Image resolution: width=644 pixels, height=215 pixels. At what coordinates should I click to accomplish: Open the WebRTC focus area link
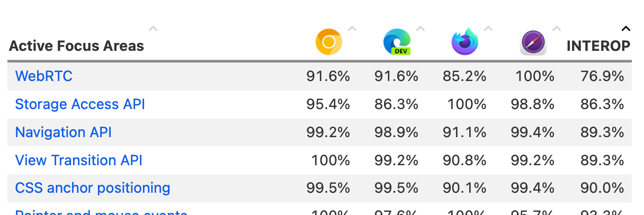[43, 76]
